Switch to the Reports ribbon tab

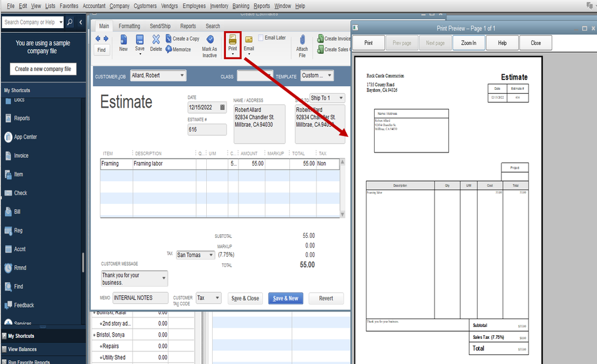(x=188, y=26)
